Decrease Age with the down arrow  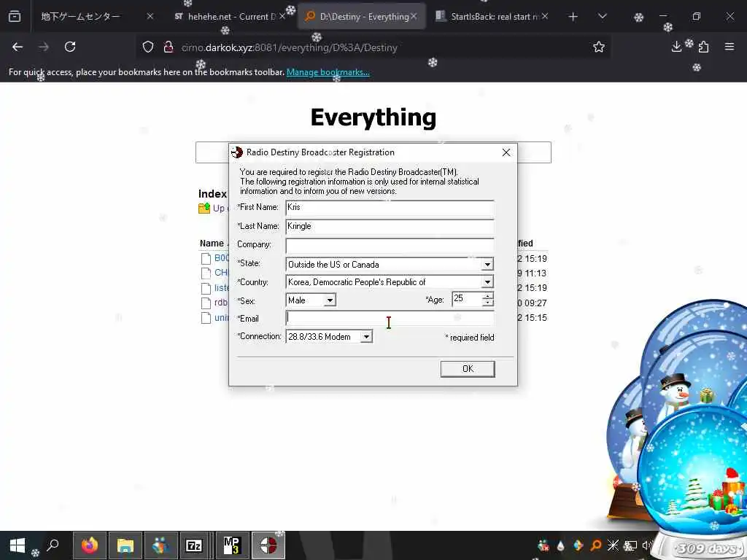click(487, 303)
